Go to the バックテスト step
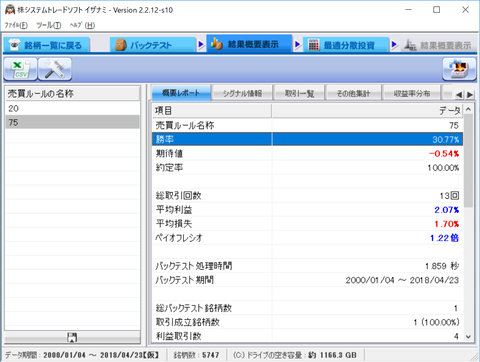The height and width of the screenshot is (362, 480). [x=153, y=45]
